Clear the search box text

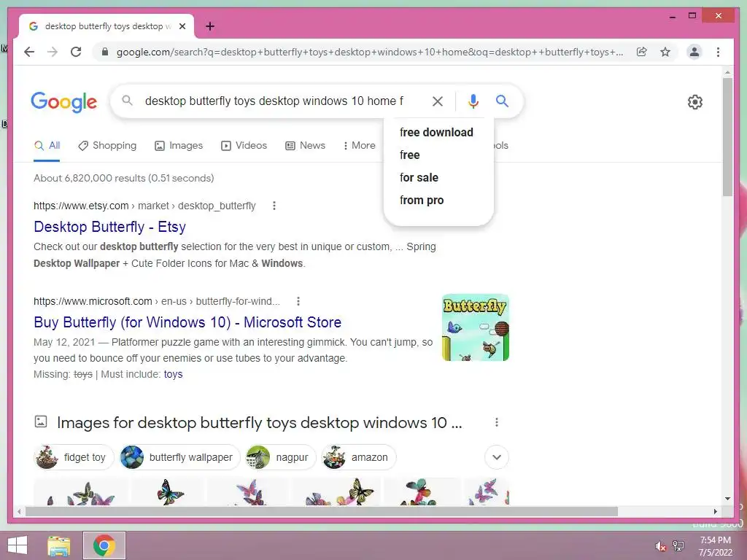(438, 101)
